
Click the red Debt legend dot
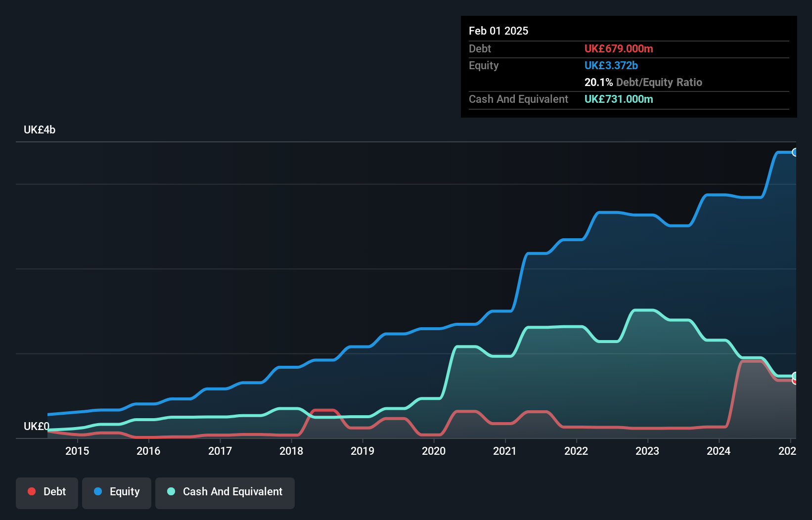32,491
